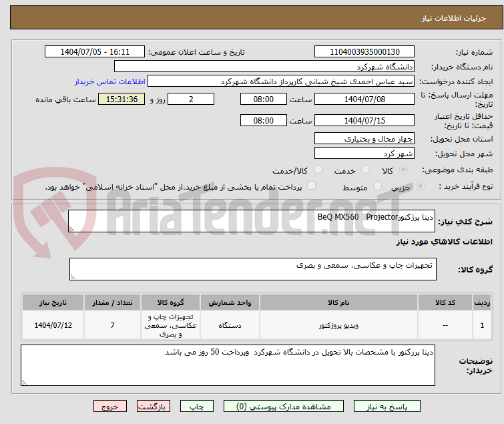The height and width of the screenshot is (424, 504).
Task: Click requester field سید عباس احمدی
Action: coord(281,81)
